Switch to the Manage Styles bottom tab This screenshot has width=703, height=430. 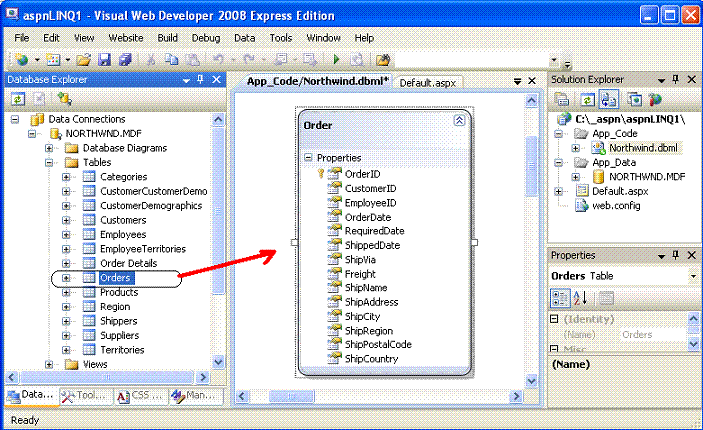196,395
